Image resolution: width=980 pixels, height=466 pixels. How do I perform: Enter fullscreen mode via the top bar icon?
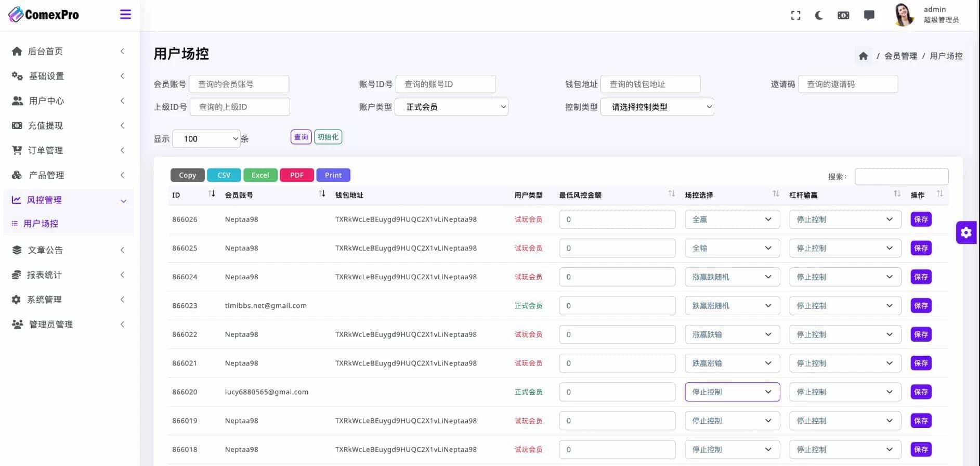coord(795,16)
